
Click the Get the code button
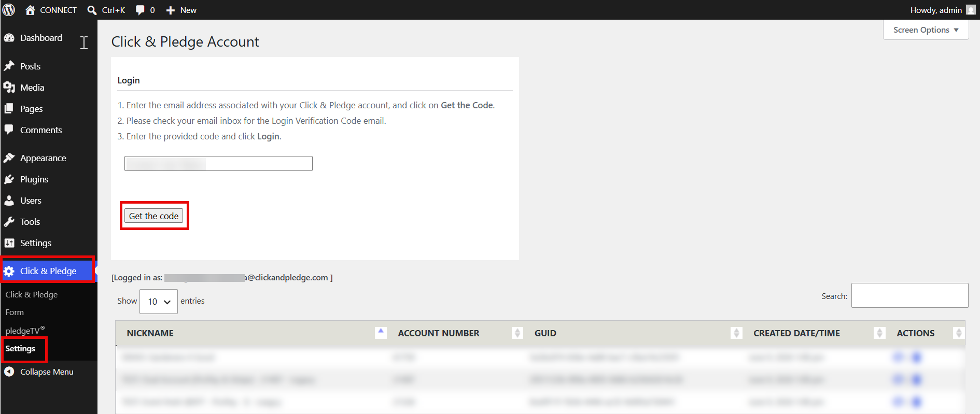154,216
